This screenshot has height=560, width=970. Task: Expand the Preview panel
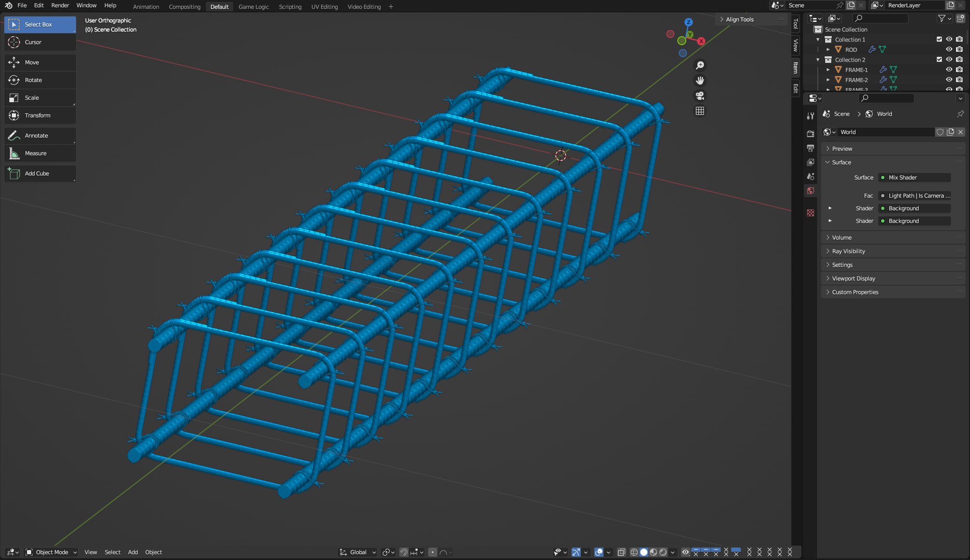pos(893,149)
